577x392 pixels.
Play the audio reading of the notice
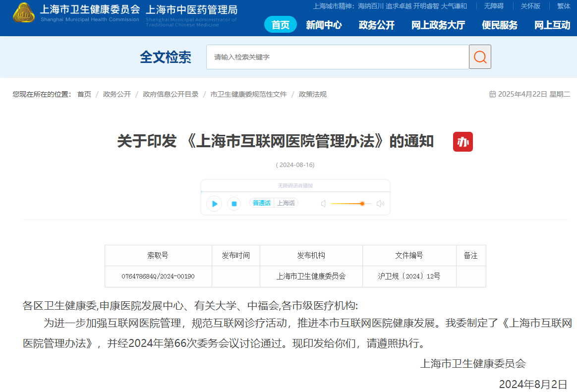click(x=214, y=203)
